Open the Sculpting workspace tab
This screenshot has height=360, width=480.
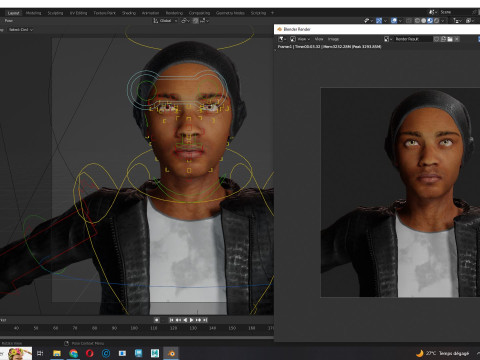[55, 13]
